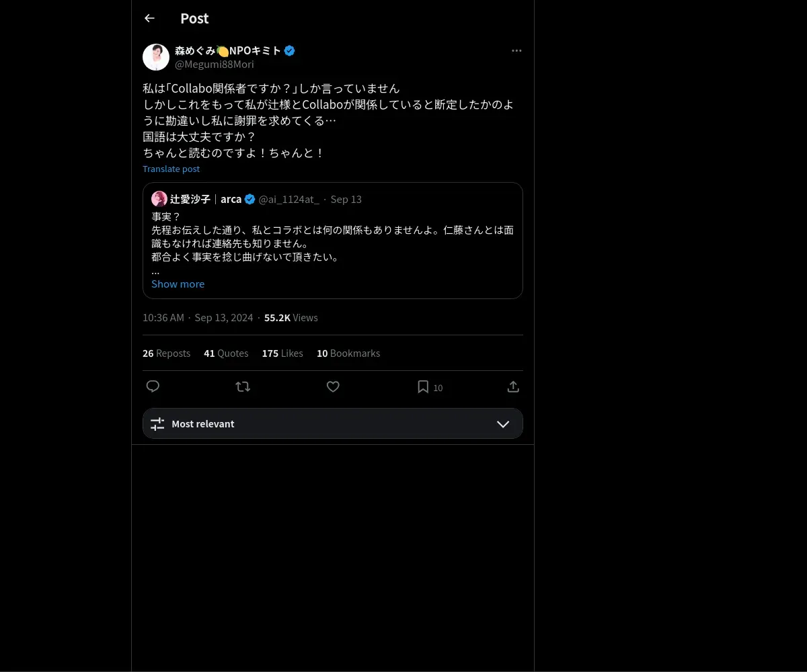Click Show more in quoted post
The width and height of the screenshot is (807, 672).
coord(178,284)
